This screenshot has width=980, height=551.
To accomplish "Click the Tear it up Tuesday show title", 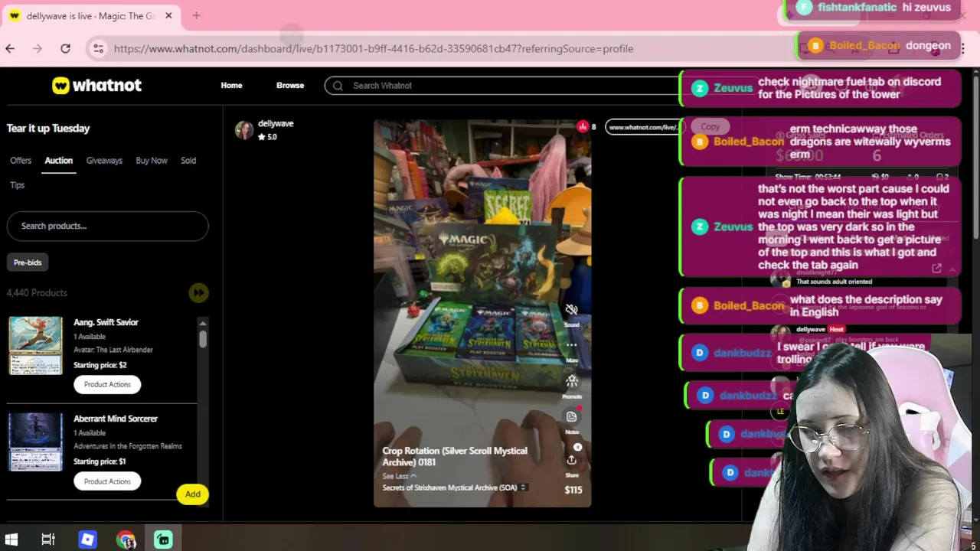I will [48, 128].
